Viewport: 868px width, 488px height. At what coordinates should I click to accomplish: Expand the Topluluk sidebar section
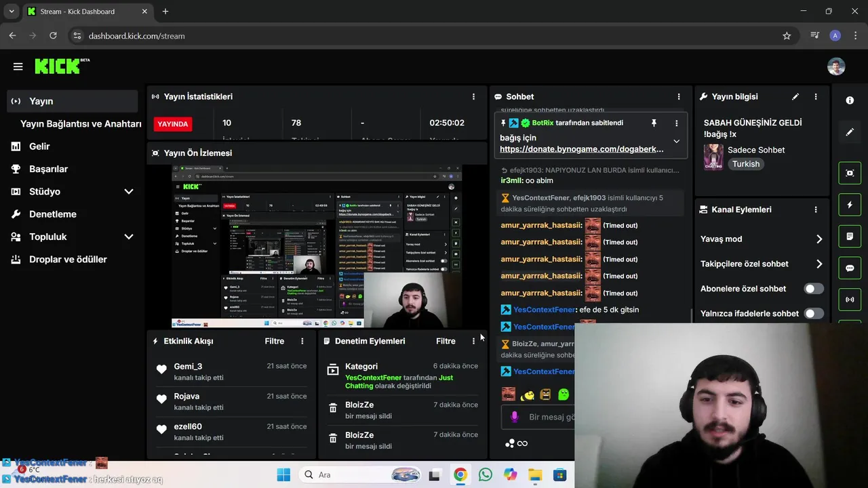129,237
